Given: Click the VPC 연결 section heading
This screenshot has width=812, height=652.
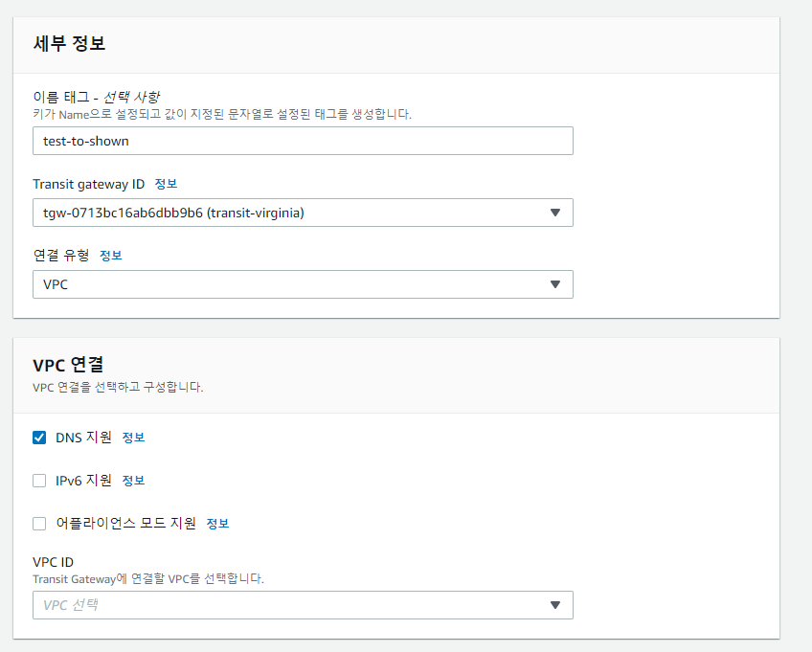Looking at the screenshot, I should click(x=68, y=365).
